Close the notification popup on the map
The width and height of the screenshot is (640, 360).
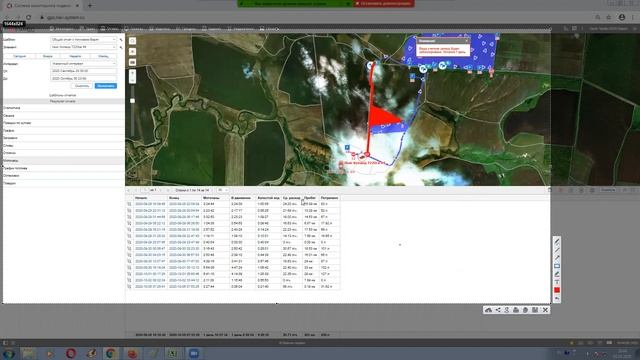[x=467, y=41]
